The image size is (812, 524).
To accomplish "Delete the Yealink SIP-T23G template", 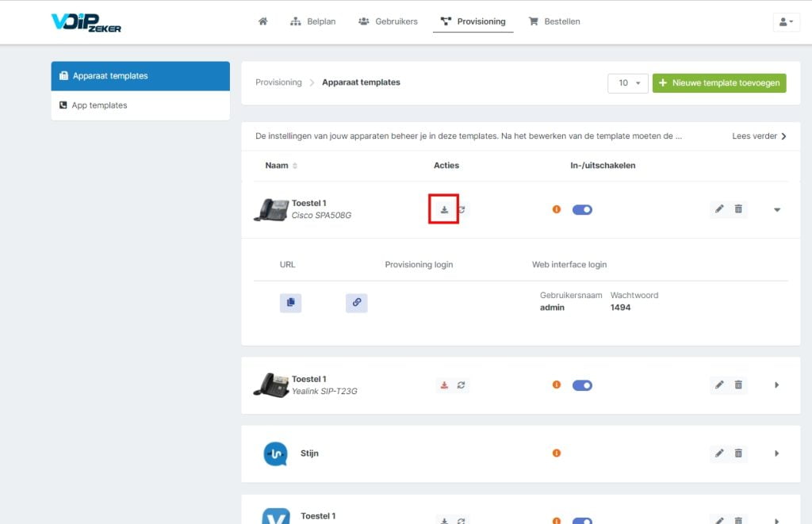I will (738, 384).
